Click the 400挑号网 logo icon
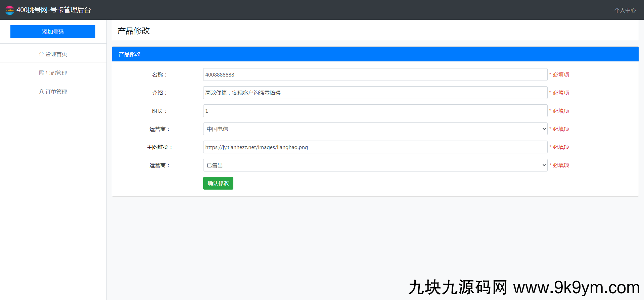Viewport: 644px width, 300px height. [x=10, y=10]
